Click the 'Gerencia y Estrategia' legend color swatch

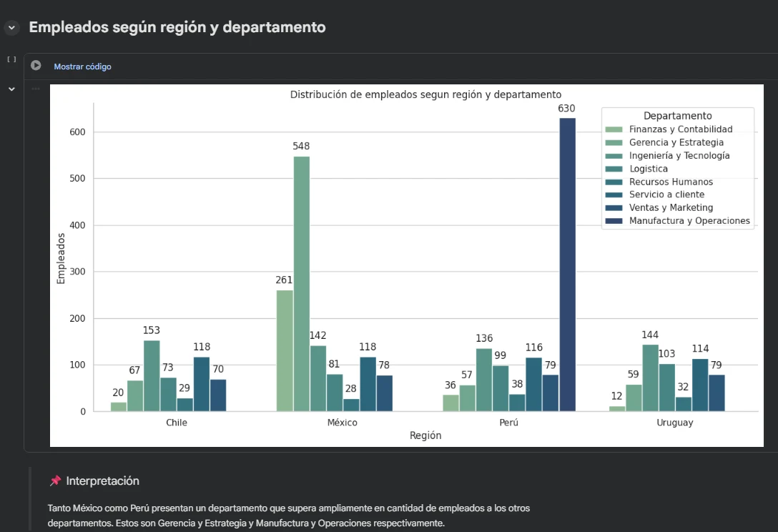(x=614, y=143)
